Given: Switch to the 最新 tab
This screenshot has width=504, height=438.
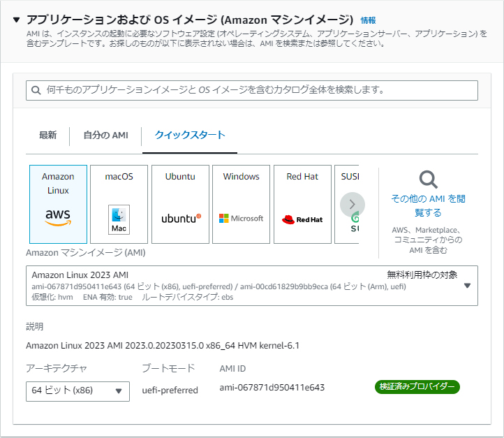Looking at the screenshot, I should pyautogui.click(x=47, y=135).
